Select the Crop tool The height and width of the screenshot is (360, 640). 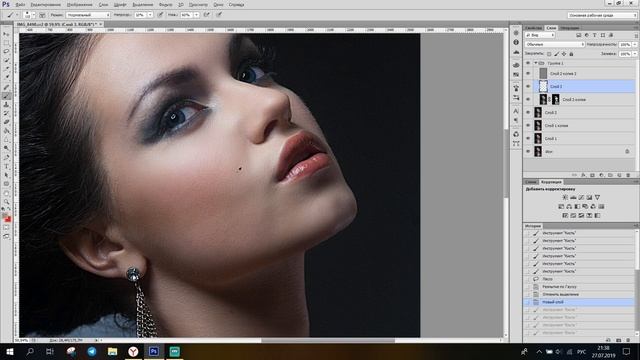click(x=6, y=69)
